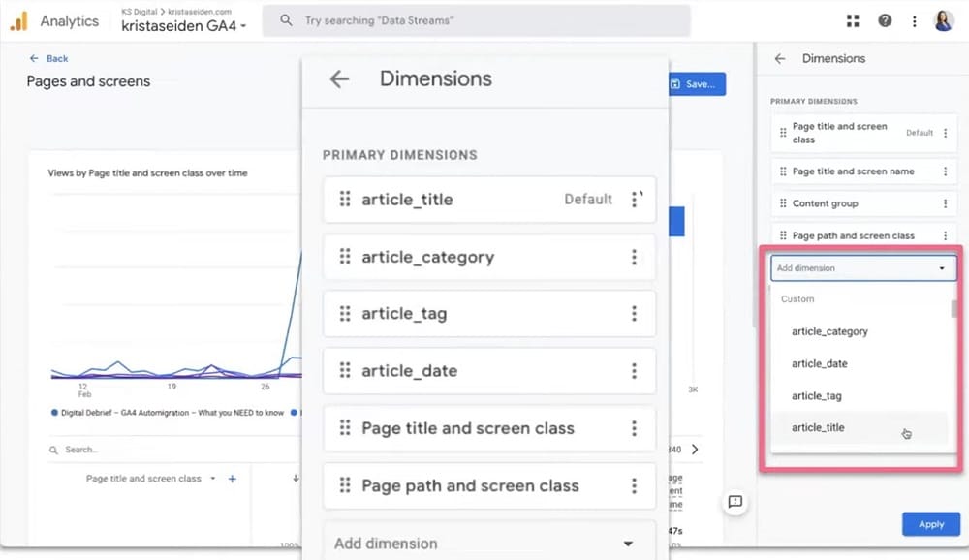Screen dimensions: 969x560
Task: Click the feedback icon near the table
Action: point(735,502)
